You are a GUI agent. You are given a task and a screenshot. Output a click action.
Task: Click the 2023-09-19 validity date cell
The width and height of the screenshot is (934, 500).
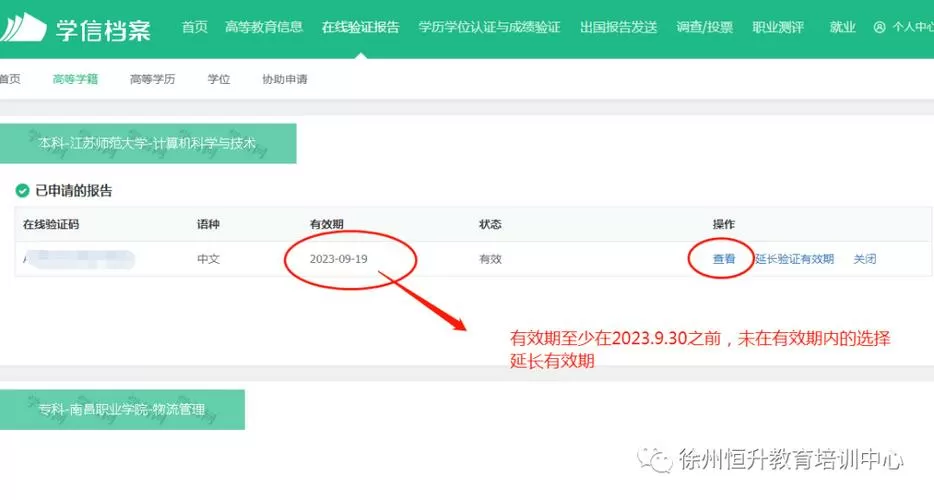point(338,259)
